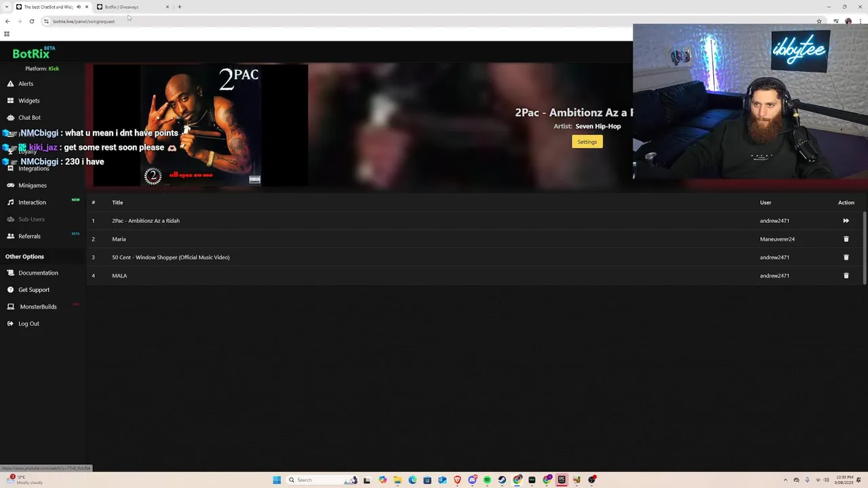Click andrew2471 in the MALA row
868x488 pixels.
pyautogui.click(x=774, y=275)
